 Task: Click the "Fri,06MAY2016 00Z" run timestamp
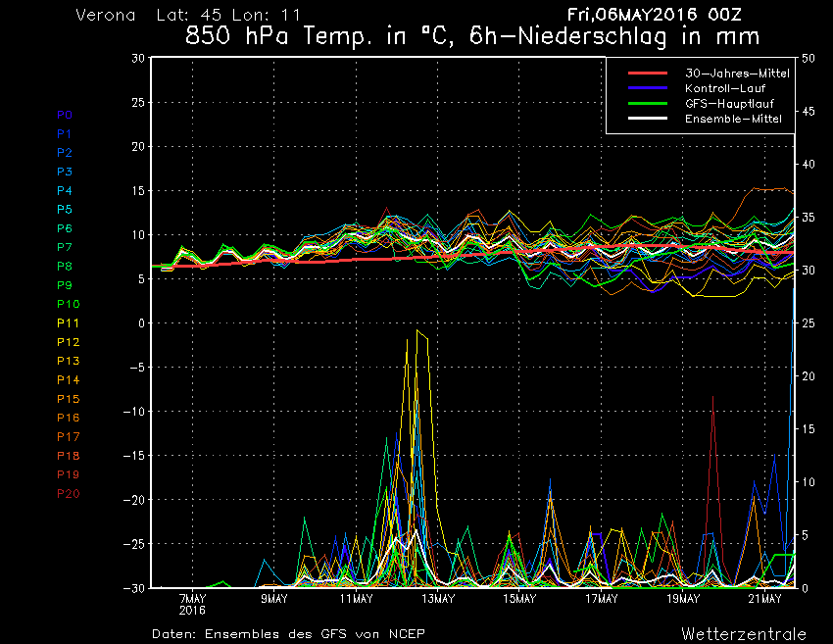654,15
